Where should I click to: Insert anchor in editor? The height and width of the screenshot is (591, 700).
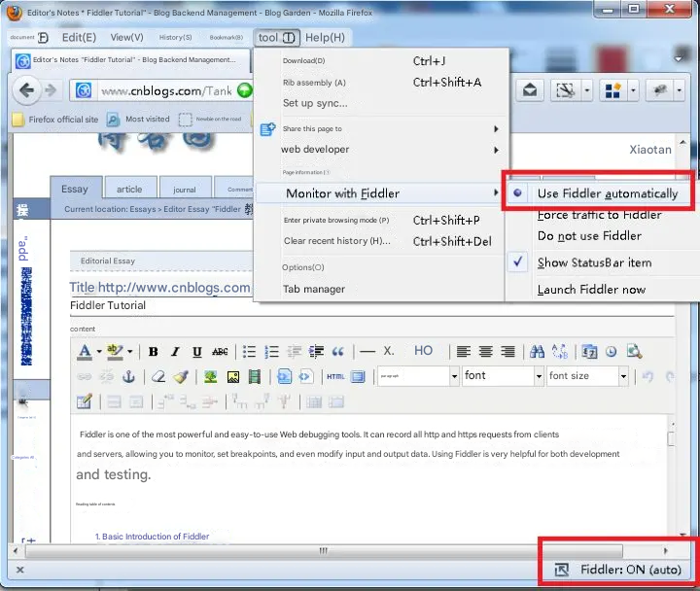[x=128, y=377]
